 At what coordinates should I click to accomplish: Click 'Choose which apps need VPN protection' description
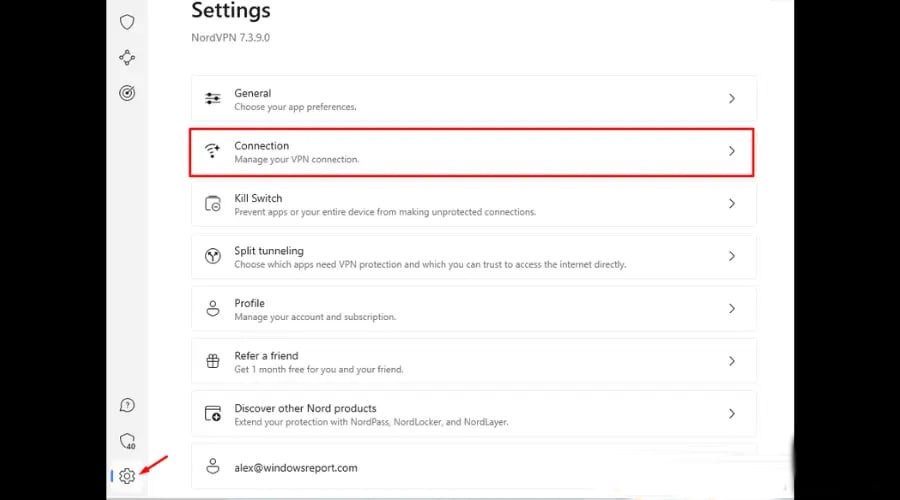[430, 265]
